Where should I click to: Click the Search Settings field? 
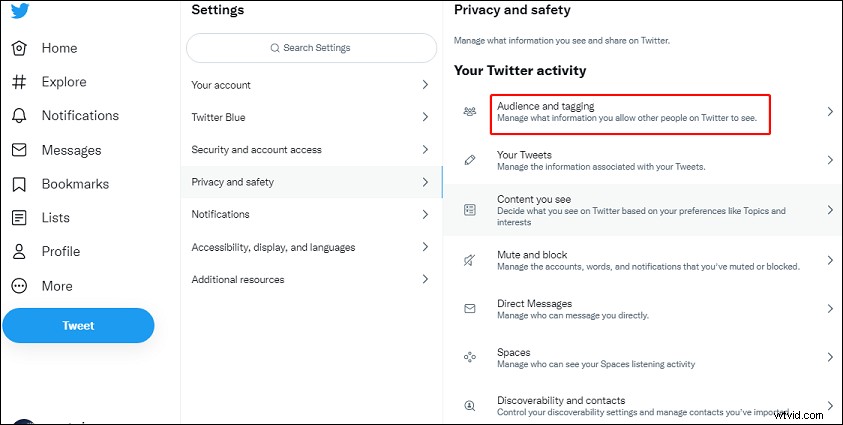coord(311,48)
